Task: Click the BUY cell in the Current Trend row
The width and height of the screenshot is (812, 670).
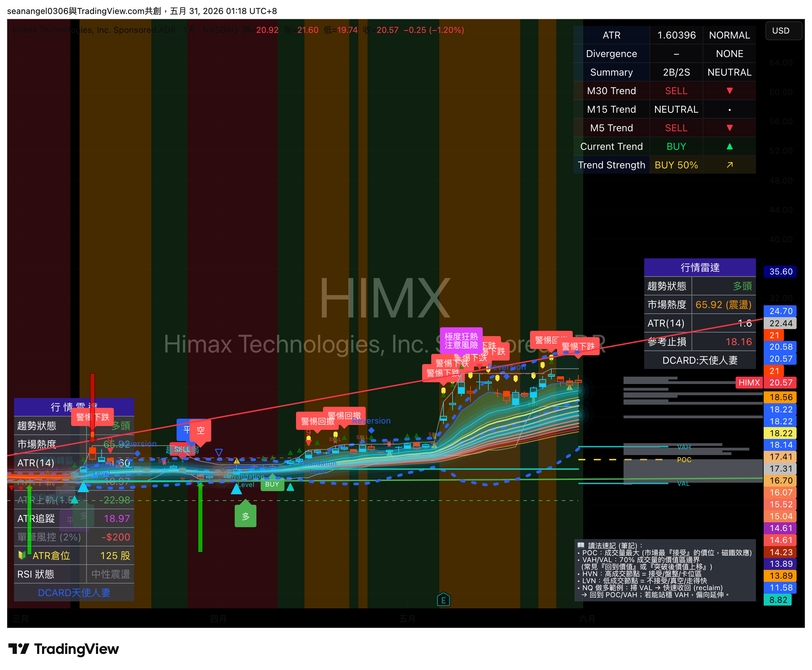Action: click(x=676, y=146)
